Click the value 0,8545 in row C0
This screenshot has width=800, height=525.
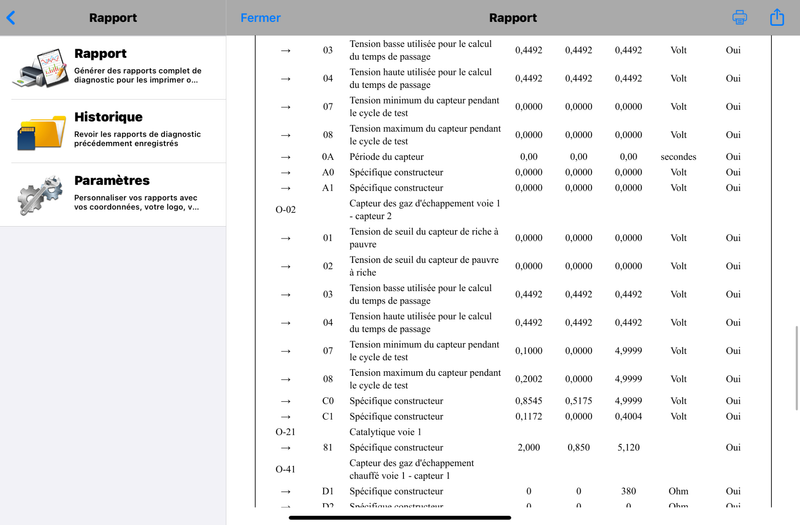[528, 401]
